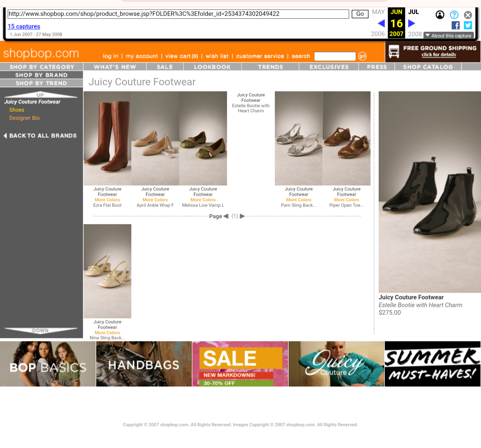Image resolution: width=481 pixels, height=448 pixels.
Task: Open the wish list link
Action: (x=217, y=56)
